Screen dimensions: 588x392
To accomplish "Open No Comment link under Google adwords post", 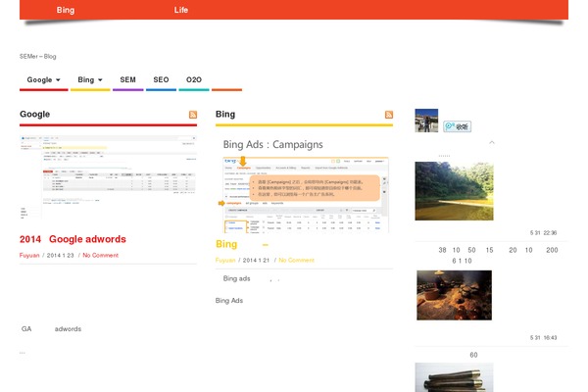I will click(x=101, y=256).
